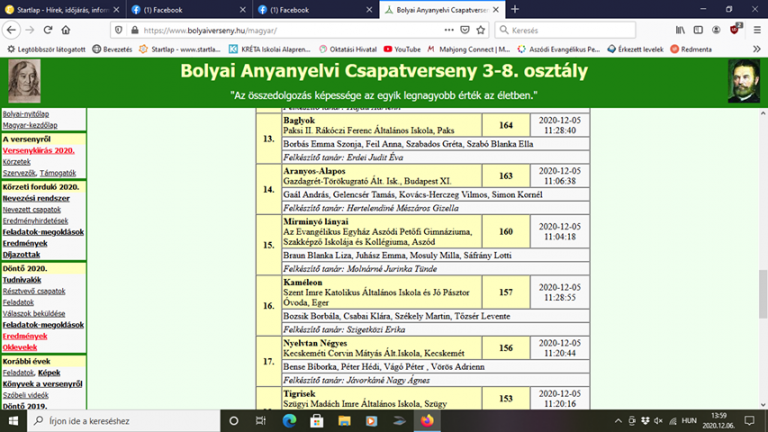
Task: Open Díjazottak link
Action: [x=22, y=255]
